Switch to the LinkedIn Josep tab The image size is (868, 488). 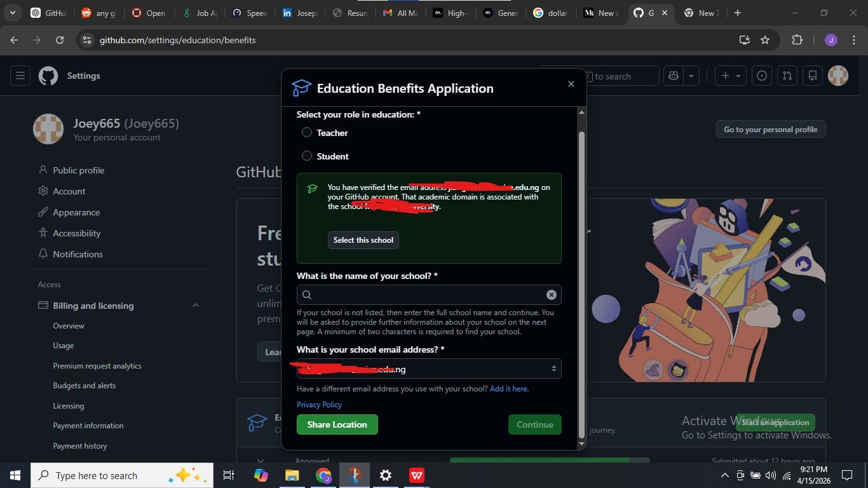pos(299,13)
